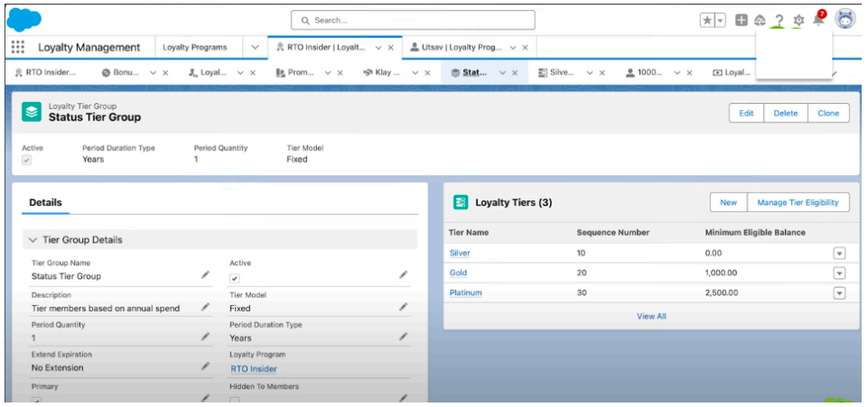
Task: Edit Description field pencil icon
Action: [x=205, y=307]
